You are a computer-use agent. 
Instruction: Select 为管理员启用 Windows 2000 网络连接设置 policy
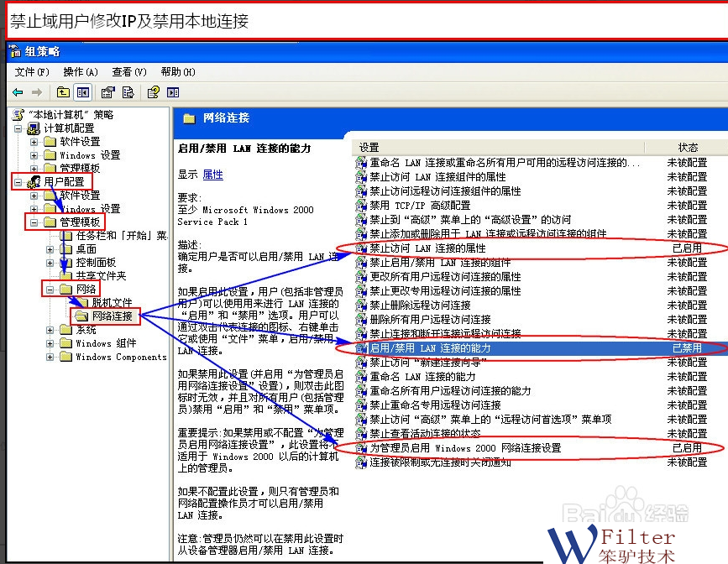(x=465, y=448)
